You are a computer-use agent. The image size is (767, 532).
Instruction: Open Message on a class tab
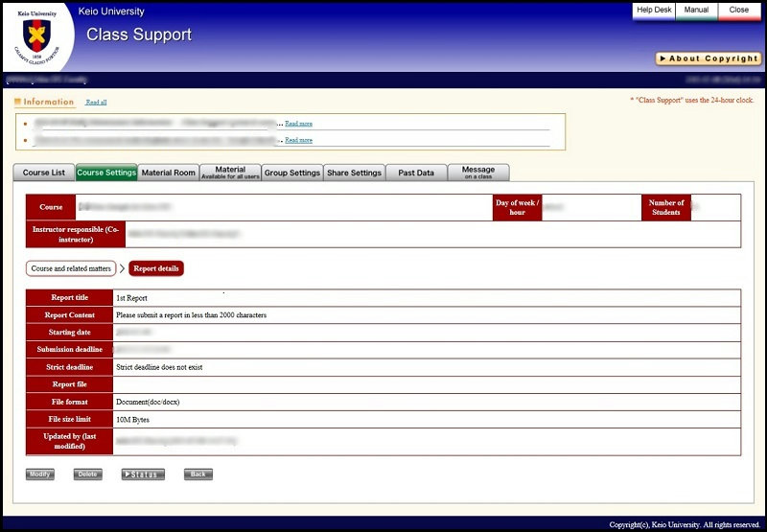478,173
